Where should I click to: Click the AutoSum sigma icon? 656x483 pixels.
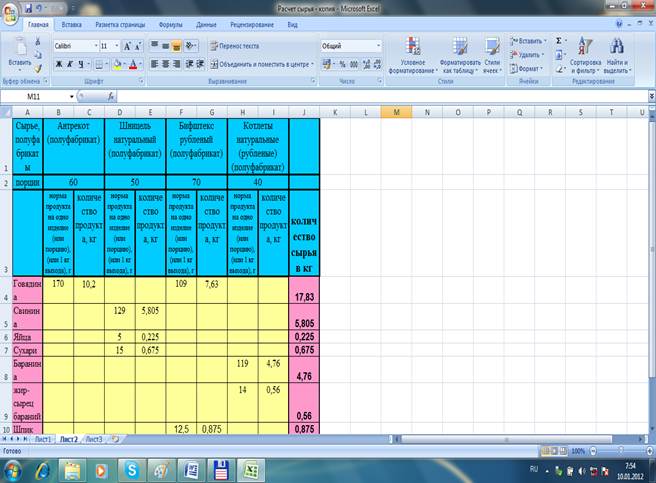tap(559, 41)
